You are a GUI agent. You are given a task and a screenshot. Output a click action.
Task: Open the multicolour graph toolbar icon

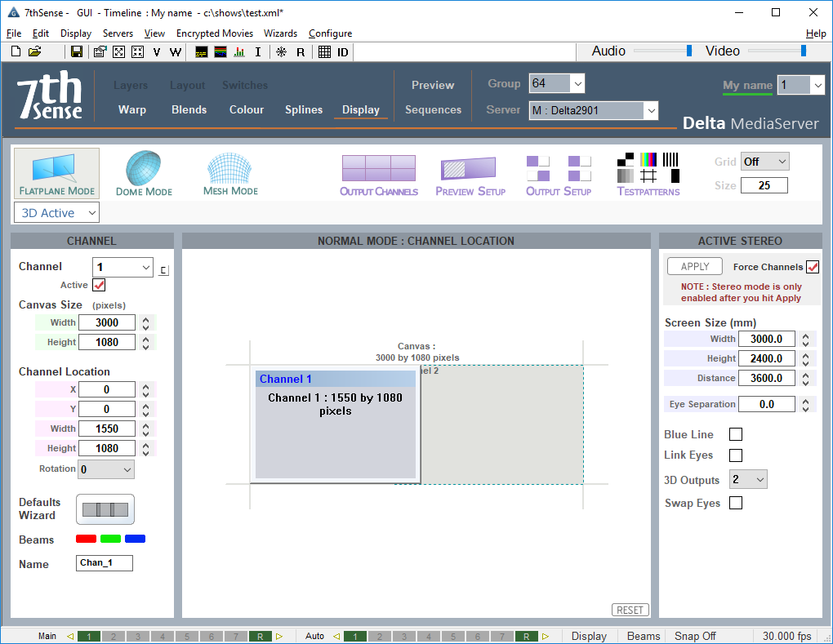(220, 52)
